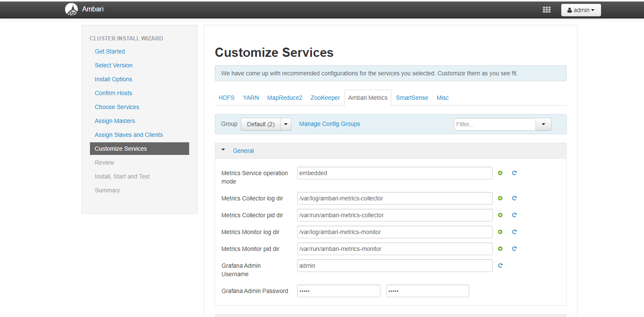644x317 pixels.
Task: Click the Customize Services page heading
Action: 274,53
